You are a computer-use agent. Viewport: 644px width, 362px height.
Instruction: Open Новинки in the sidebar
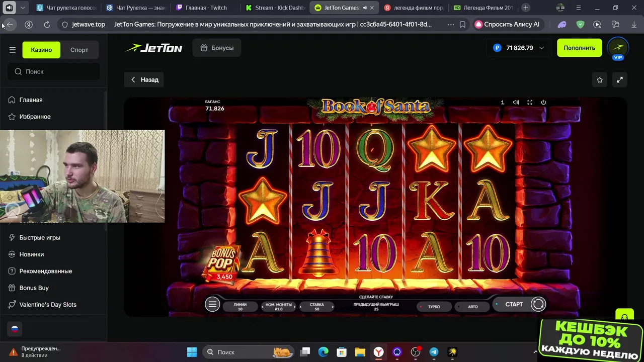pos(31,254)
